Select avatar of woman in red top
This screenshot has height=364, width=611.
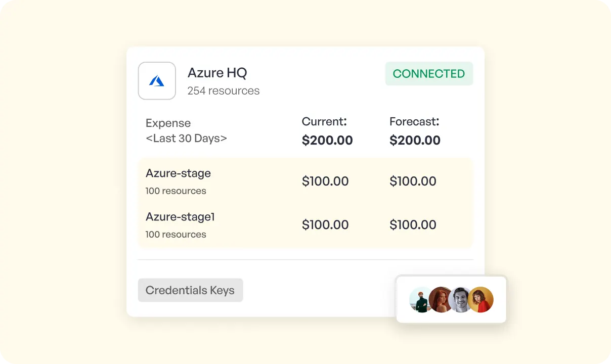(x=481, y=300)
